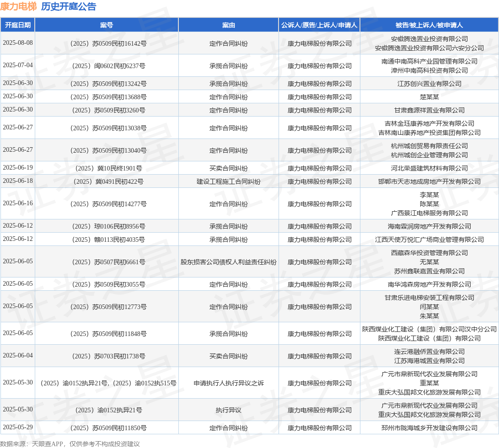Click the date 2025-08-08
499x448 pixels.
[x=18, y=43]
